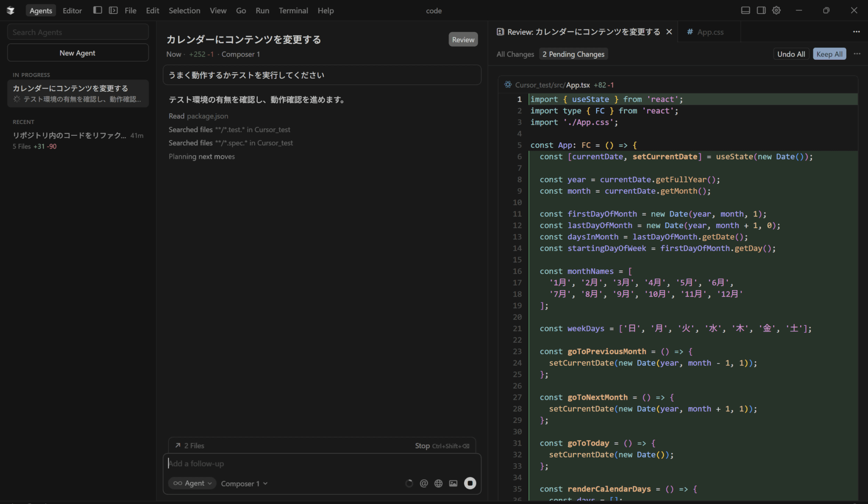The height and width of the screenshot is (504, 868).
Task: Click the three dots beside Keep All
Action: 857,54
